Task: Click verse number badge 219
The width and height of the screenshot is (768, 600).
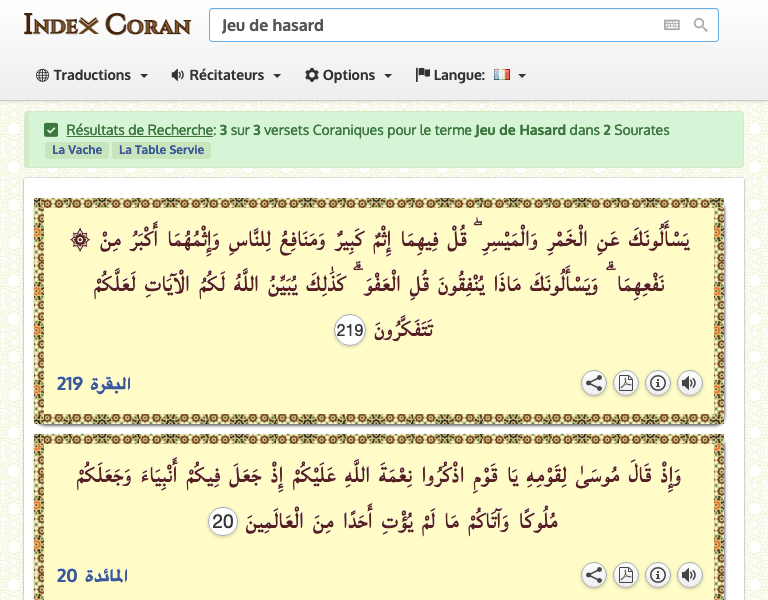Action: (350, 330)
